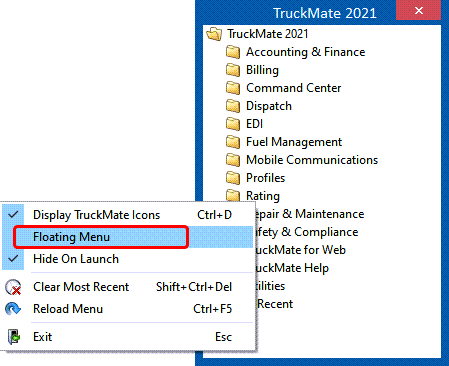Open the TruckMate for Web tree item
Image resolution: width=449 pixels, height=366 pixels.
(x=300, y=250)
